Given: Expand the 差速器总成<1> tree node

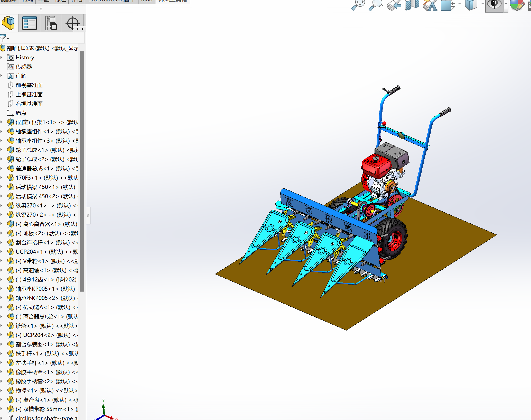Looking at the screenshot, I should tap(2, 168).
